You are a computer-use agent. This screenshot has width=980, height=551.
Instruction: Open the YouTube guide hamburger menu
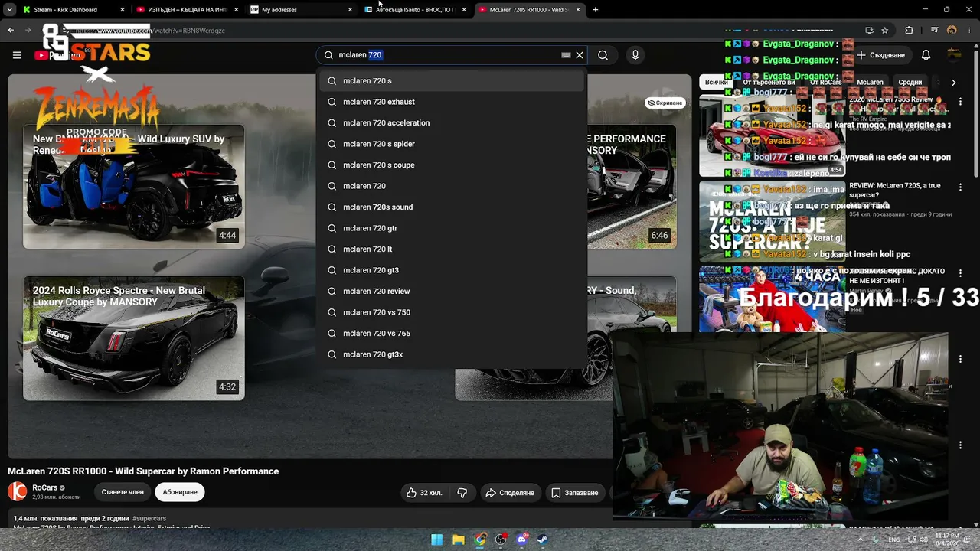point(17,55)
